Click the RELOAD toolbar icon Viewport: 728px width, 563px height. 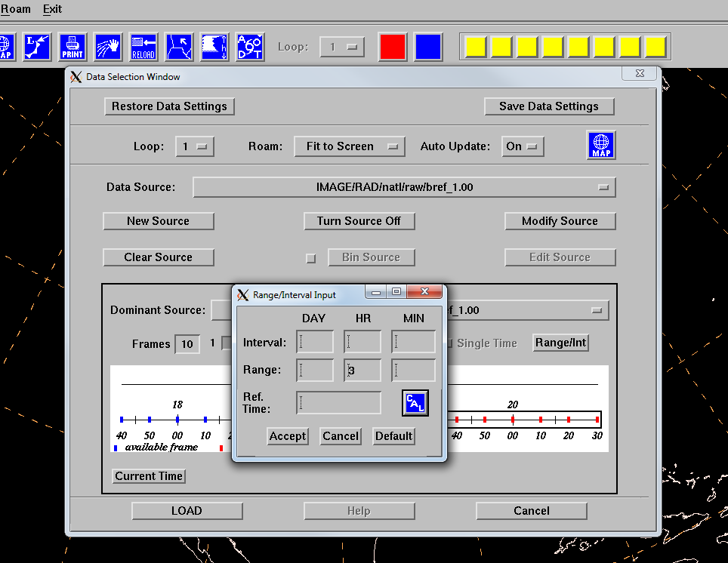click(x=143, y=47)
